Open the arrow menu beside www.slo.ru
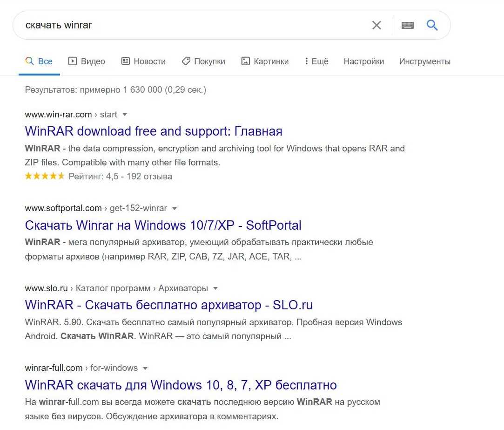 tap(215, 288)
